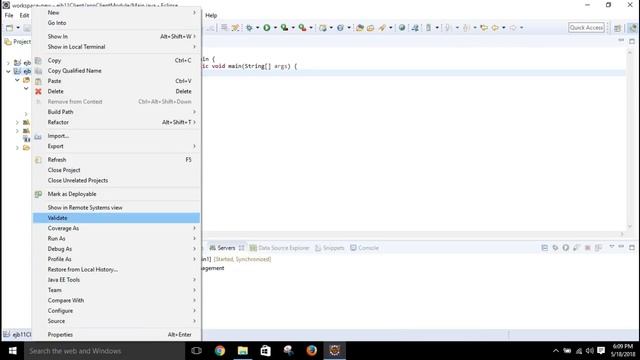Click the Quick Access search field
Viewport: 640px width, 360px height.
pyautogui.click(x=586, y=28)
